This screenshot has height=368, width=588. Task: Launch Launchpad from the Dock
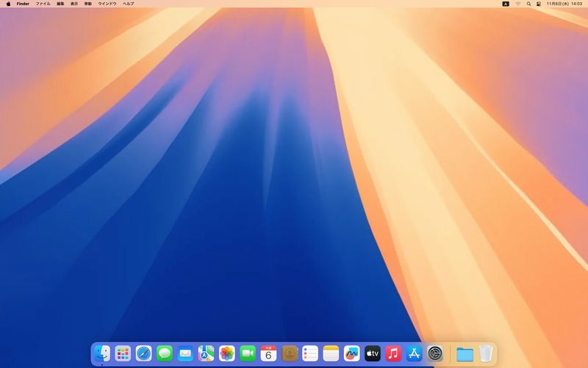[x=123, y=354]
